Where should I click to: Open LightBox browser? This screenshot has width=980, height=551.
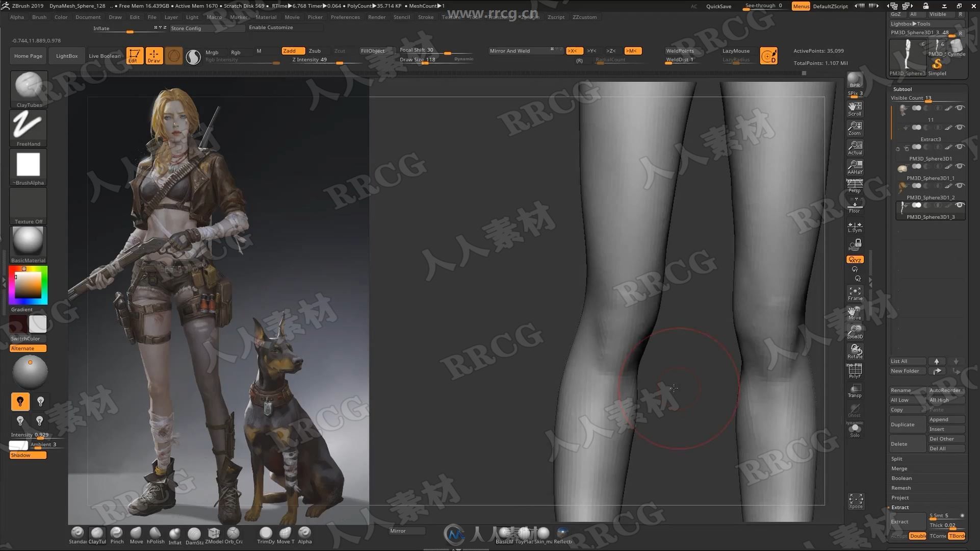click(67, 56)
